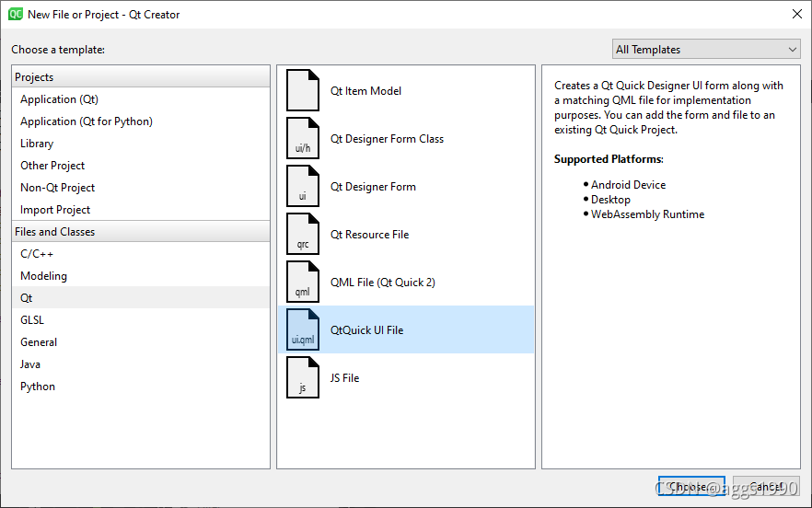Click the Supported Platforms heading
The height and width of the screenshot is (508, 812).
point(609,159)
